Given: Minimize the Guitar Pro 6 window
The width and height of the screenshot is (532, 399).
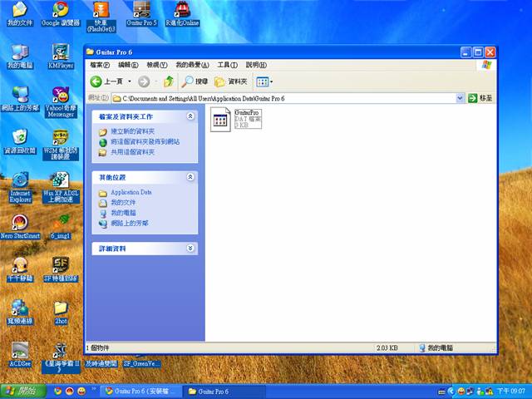Looking at the screenshot, I should (465, 52).
